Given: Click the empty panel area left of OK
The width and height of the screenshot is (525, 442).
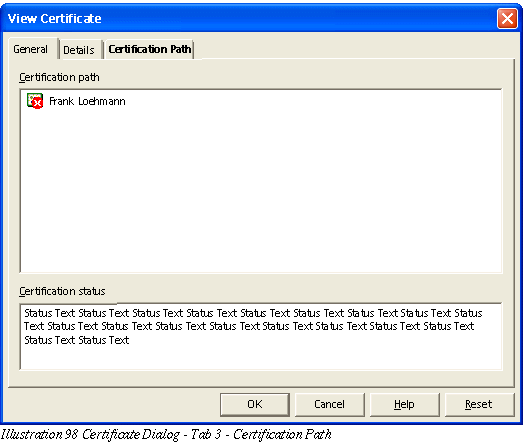Looking at the screenshot, I should pos(112,404).
